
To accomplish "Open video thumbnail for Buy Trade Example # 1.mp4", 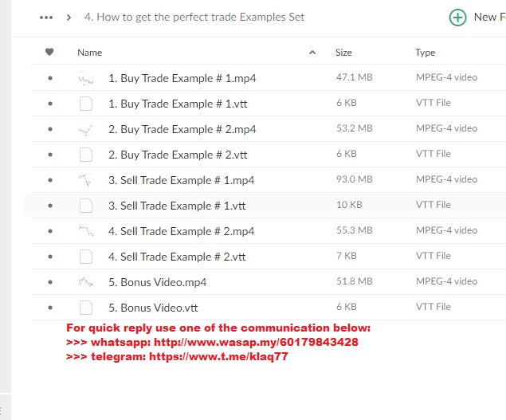I will (86, 78).
